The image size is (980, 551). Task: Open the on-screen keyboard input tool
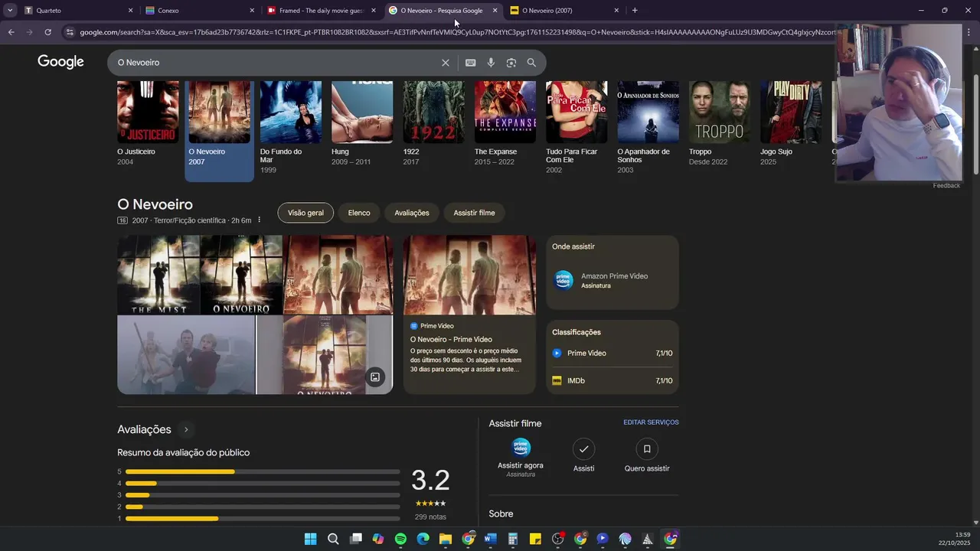[470, 63]
